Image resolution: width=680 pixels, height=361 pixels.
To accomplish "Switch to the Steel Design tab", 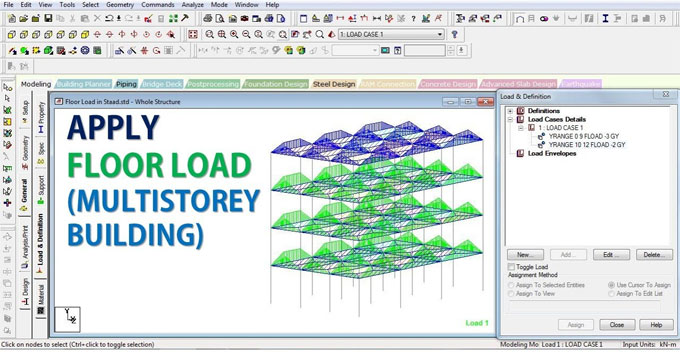I will pos(334,84).
